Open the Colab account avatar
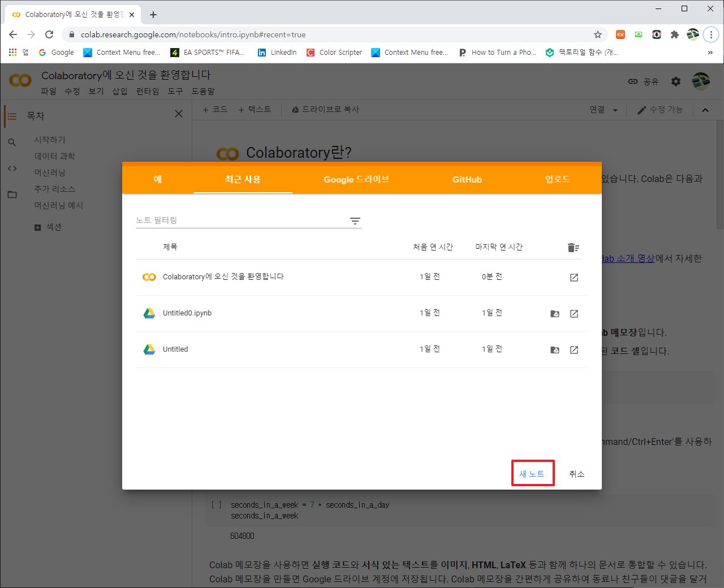724x588 pixels. [701, 81]
